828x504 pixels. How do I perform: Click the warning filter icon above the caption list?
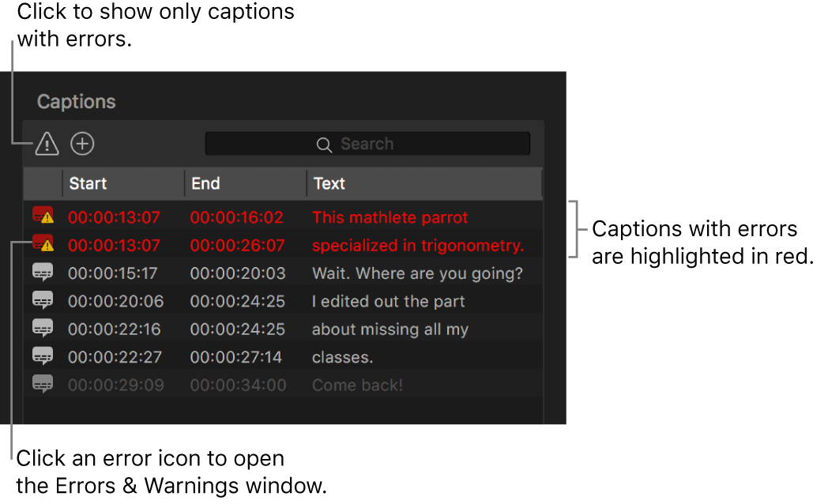pos(47,144)
